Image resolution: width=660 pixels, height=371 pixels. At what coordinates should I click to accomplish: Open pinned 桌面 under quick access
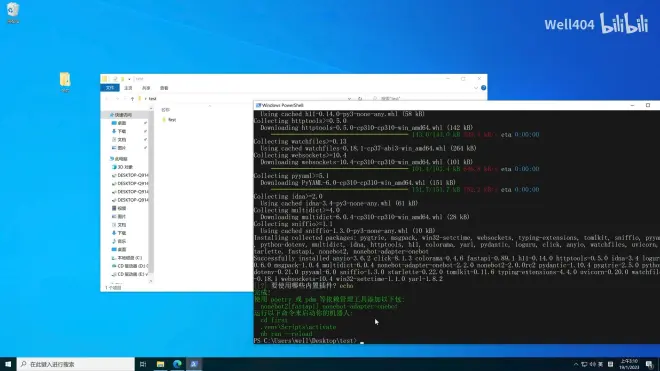(119, 123)
